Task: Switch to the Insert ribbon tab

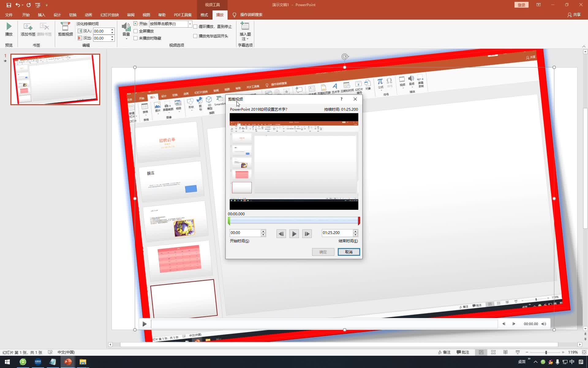Action: (41, 15)
